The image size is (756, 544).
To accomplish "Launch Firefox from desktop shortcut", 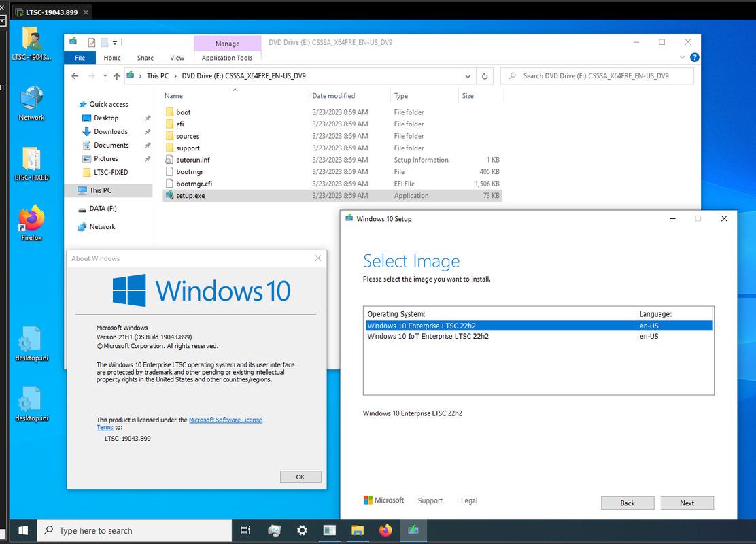I will 31,223.
